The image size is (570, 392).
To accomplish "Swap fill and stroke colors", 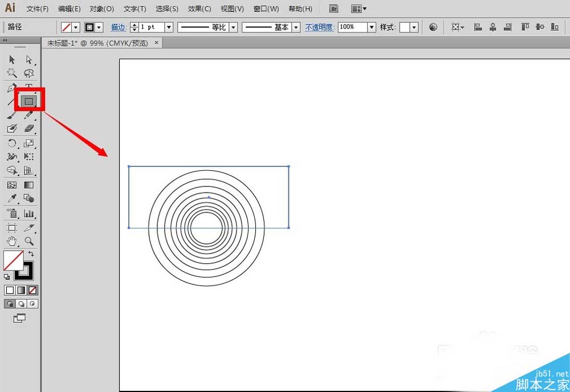I will tap(31, 254).
